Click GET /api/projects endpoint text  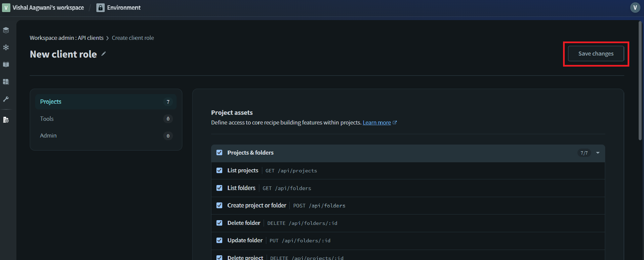[x=291, y=171]
